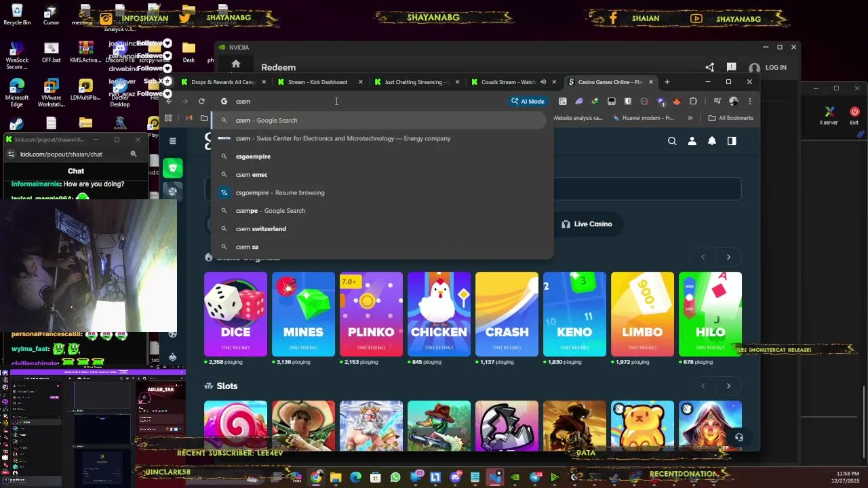Open the Limbo game thumbnail
This screenshot has height=488, width=868.
[642, 314]
